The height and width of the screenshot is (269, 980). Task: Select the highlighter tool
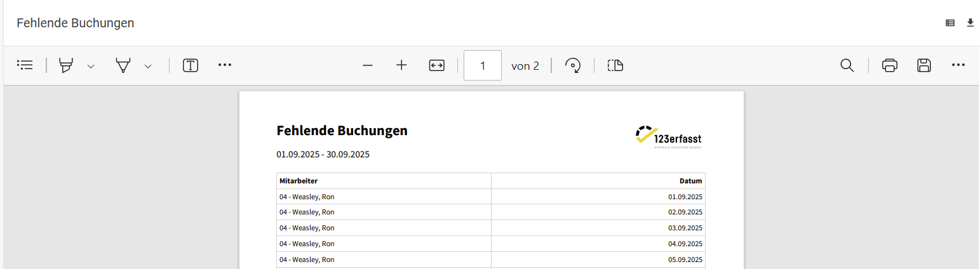(65, 65)
